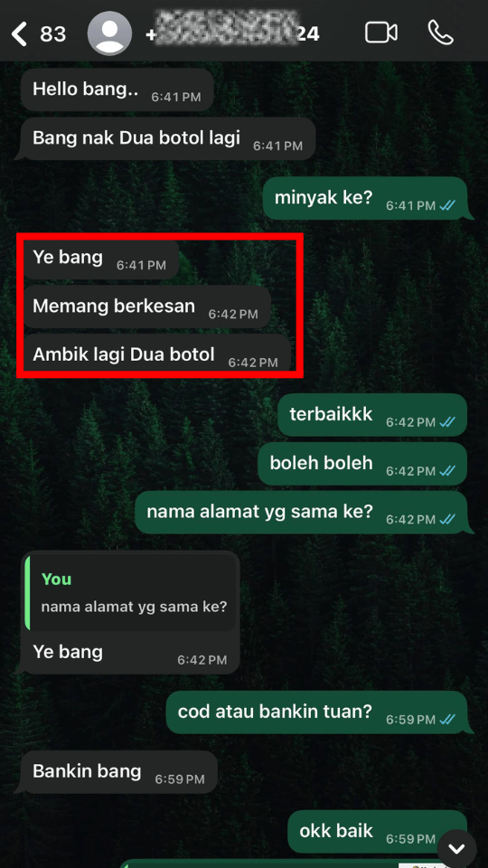
Task: Tap the back arrow to the chat list
Action: click(19, 34)
